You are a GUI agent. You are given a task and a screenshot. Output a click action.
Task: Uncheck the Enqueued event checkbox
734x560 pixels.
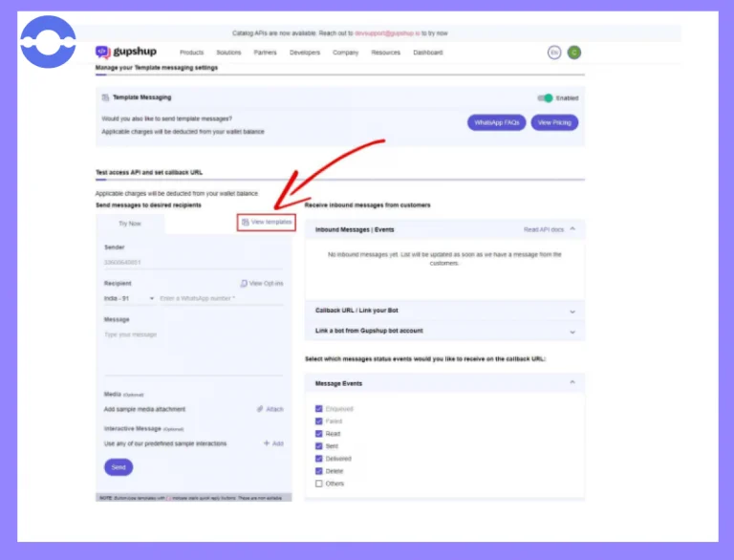[319, 409]
